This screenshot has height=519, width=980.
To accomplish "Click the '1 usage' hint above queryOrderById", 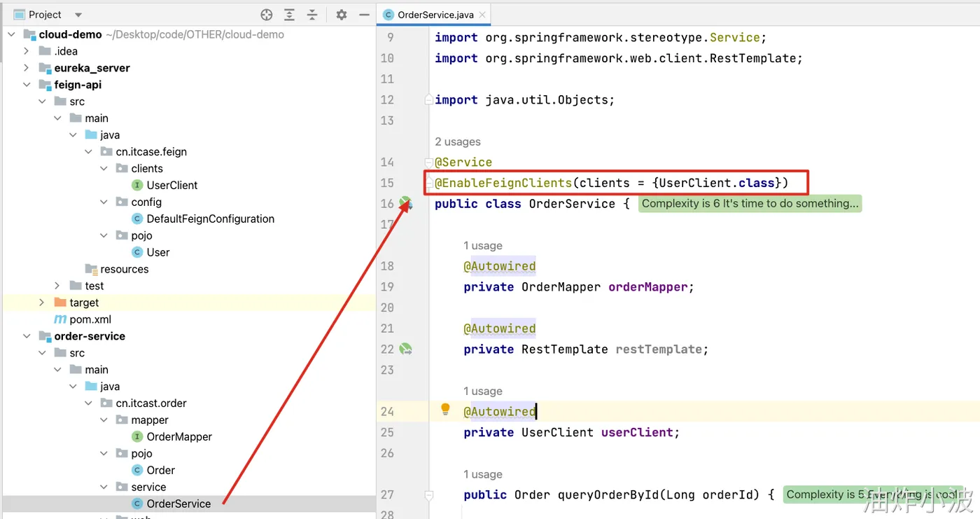I will [483, 474].
